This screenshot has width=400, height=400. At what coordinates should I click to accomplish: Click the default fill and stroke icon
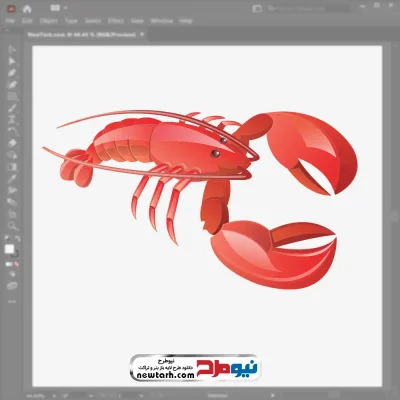[7, 239]
